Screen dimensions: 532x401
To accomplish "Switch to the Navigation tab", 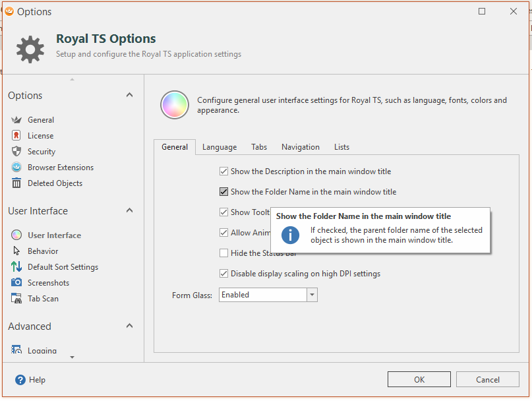I will point(300,147).
